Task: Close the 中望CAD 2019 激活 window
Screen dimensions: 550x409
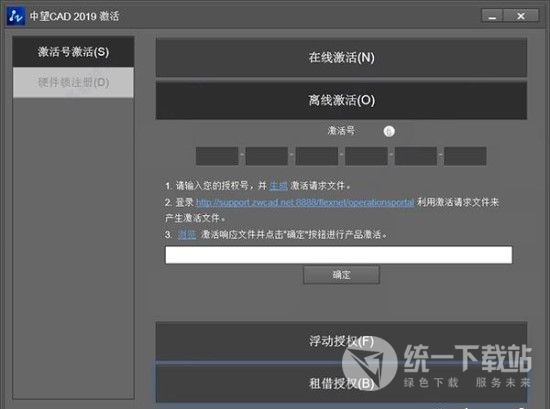Action: (521, 16)
